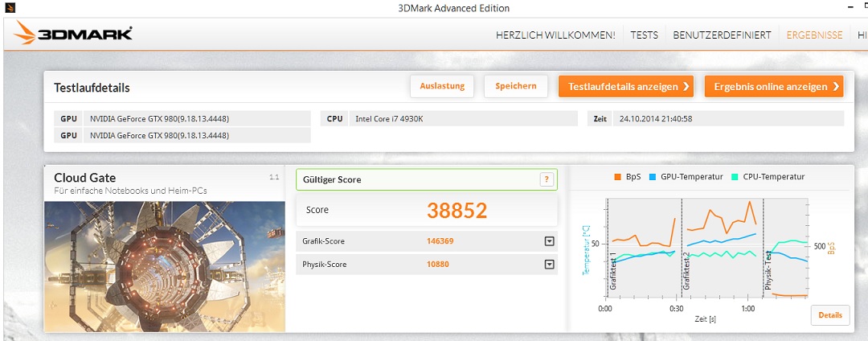
Task: Click the Gültiger Score label
Action: coord(332,180)
